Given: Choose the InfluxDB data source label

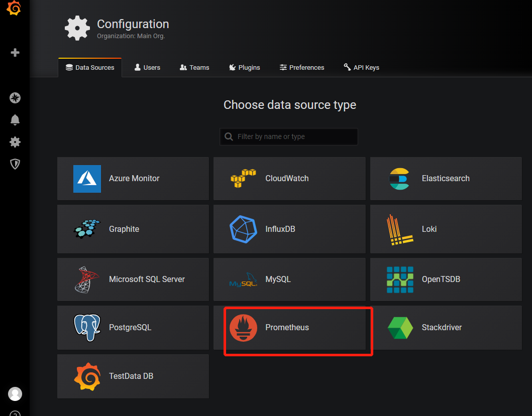Looking at the screenshot, I should click(x=280, y=229).
